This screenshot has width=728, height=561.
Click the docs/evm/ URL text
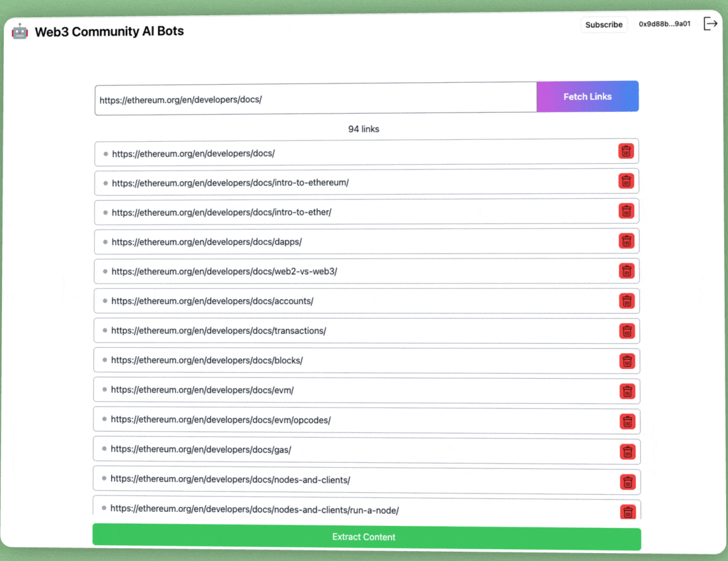point(202,390)
